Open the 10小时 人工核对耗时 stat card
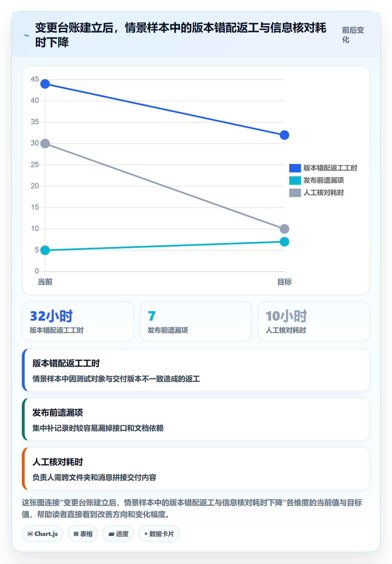This screenshot has height=564, width=392. (314, 321)
